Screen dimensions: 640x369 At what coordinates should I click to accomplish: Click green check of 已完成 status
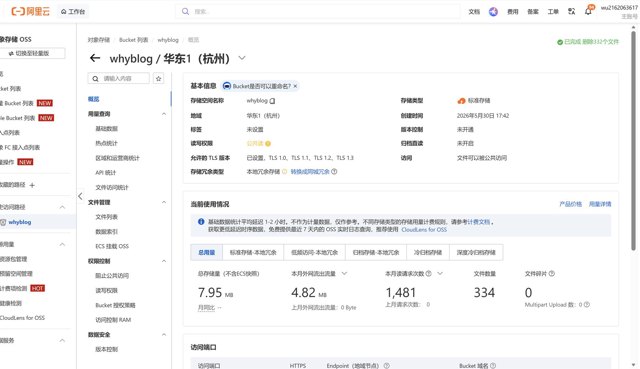[560, 42]
